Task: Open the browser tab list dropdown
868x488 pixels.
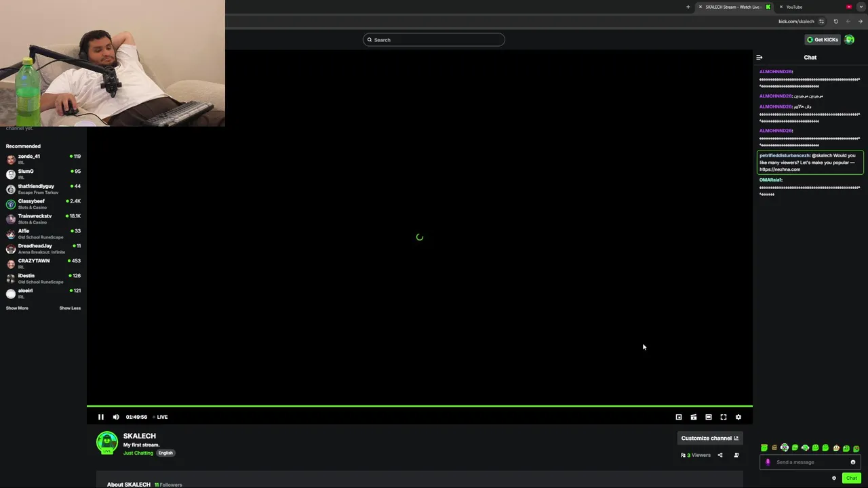Action: [x=861, y=7]
